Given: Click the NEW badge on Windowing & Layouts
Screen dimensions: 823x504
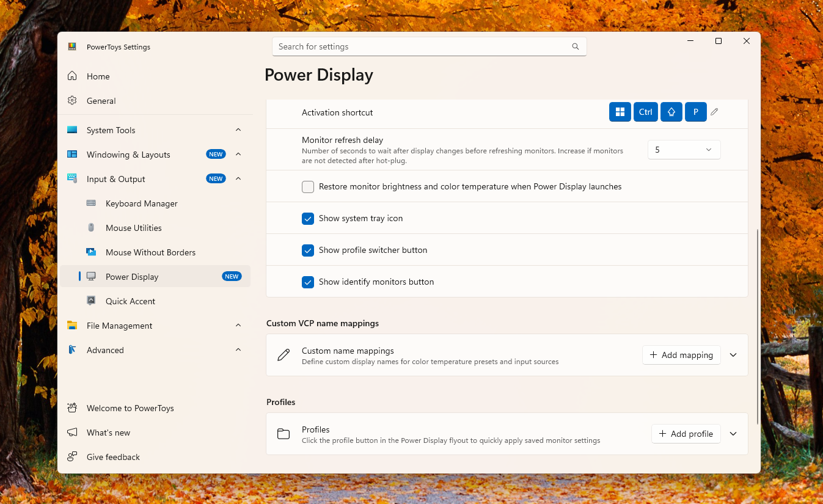Looking at the screenshot, I should [216, 155].
